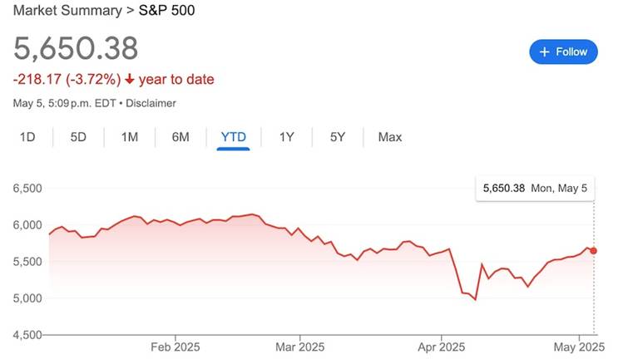The image size is (633, 364).
Task: Select the YTD tab
Action: click(x=234, y=136)
